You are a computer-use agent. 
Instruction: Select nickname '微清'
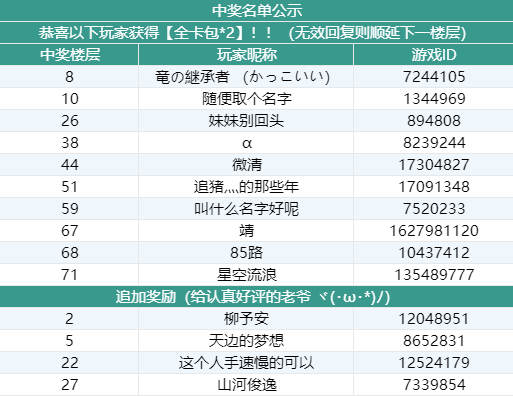[247, 165]
